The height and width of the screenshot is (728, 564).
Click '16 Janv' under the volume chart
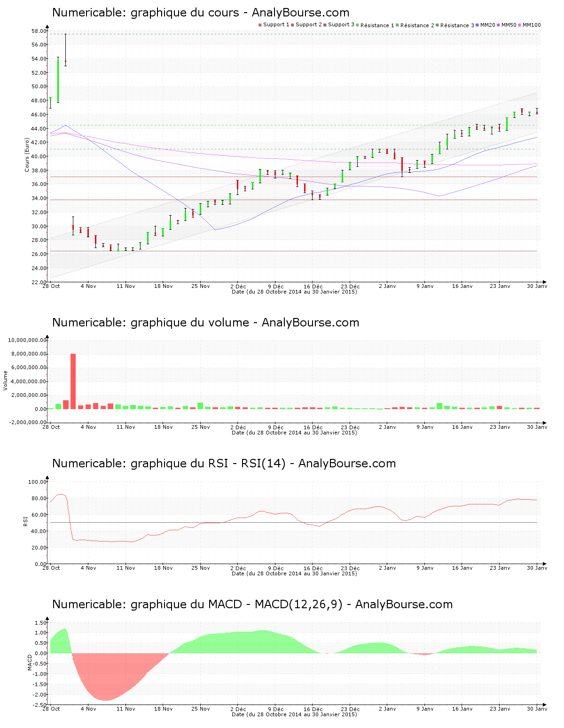[x=462, y=427]
